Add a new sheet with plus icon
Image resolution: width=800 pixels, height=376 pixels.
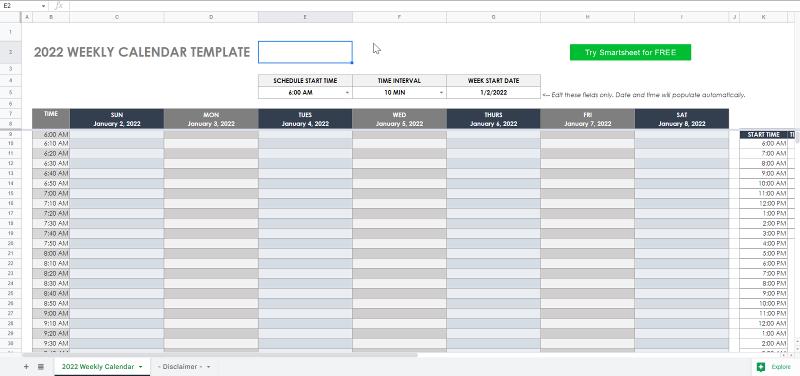(26, 367)
